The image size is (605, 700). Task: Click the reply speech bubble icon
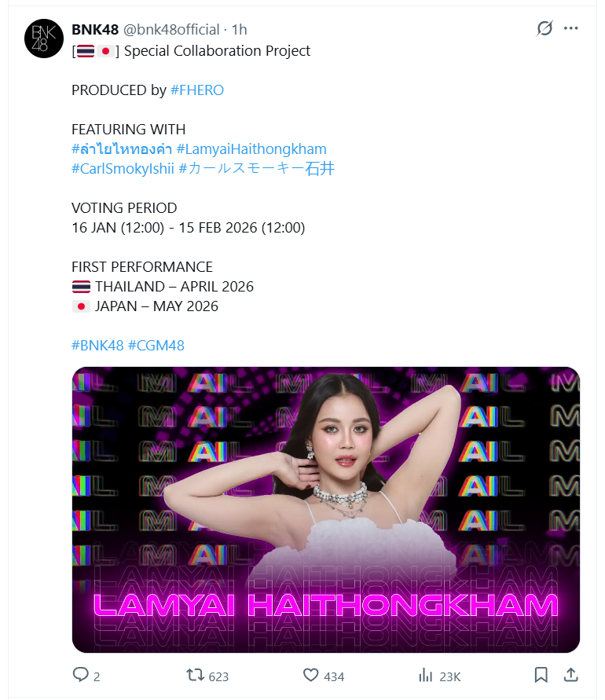[81, 675]
